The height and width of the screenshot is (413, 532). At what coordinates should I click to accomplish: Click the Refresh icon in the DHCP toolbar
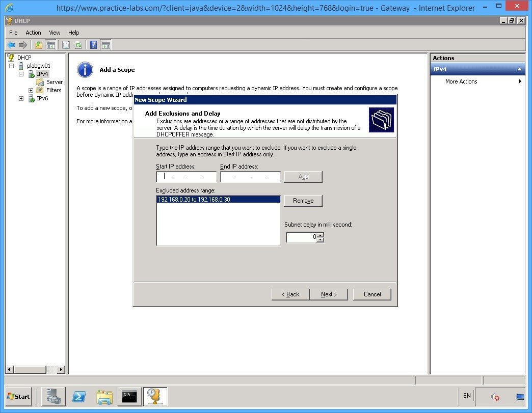coord(79,45)
